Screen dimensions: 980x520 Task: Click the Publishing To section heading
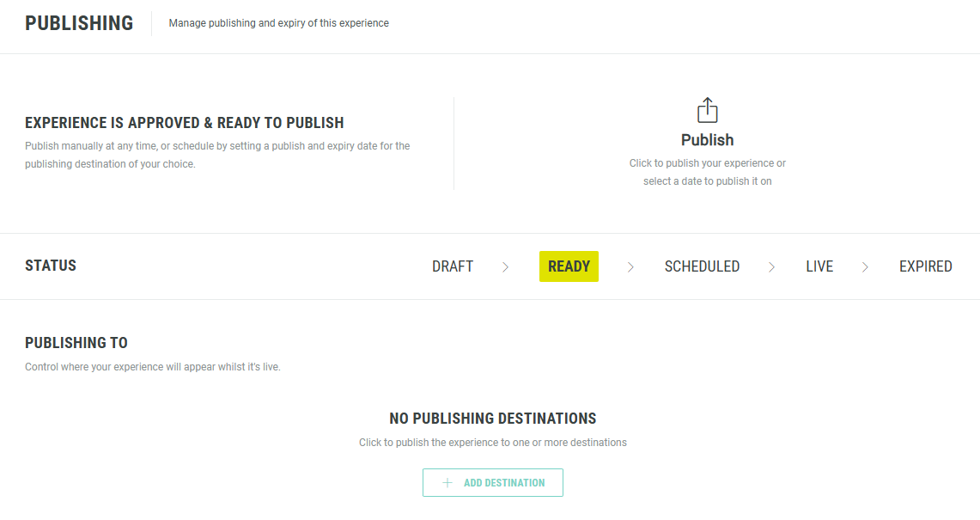(76, 343)
